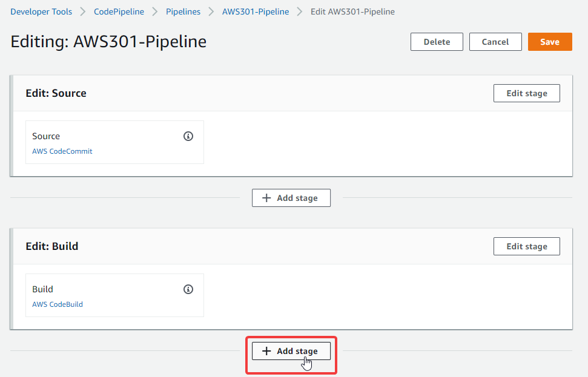Select the 'Build' action name text
The image size is (588, 377).
(x=43, y=289)
